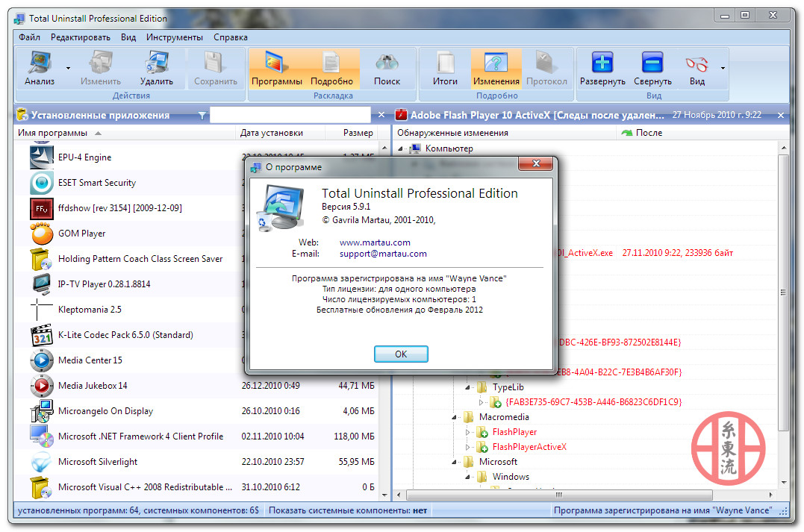Toggle the Подробно layout button
Screen dimensions: 804x532
pyautogui.click(x=331, y=68)
